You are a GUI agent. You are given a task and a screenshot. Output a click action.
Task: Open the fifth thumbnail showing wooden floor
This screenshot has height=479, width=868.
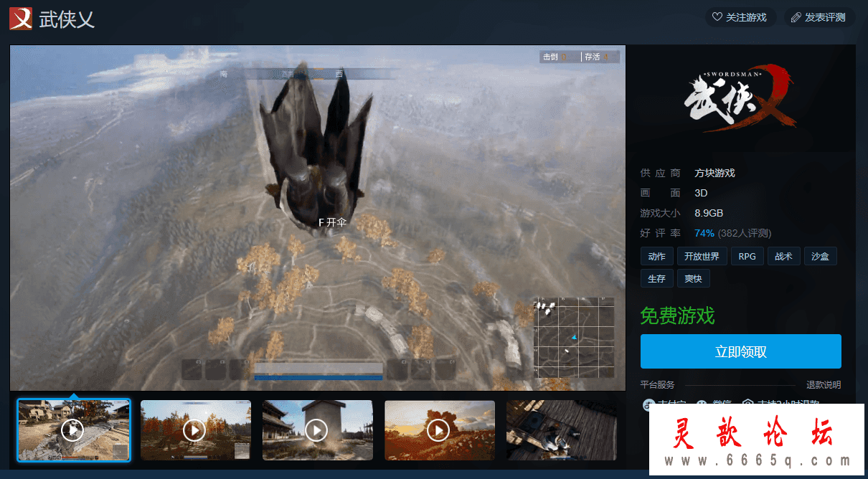(562, 430)
